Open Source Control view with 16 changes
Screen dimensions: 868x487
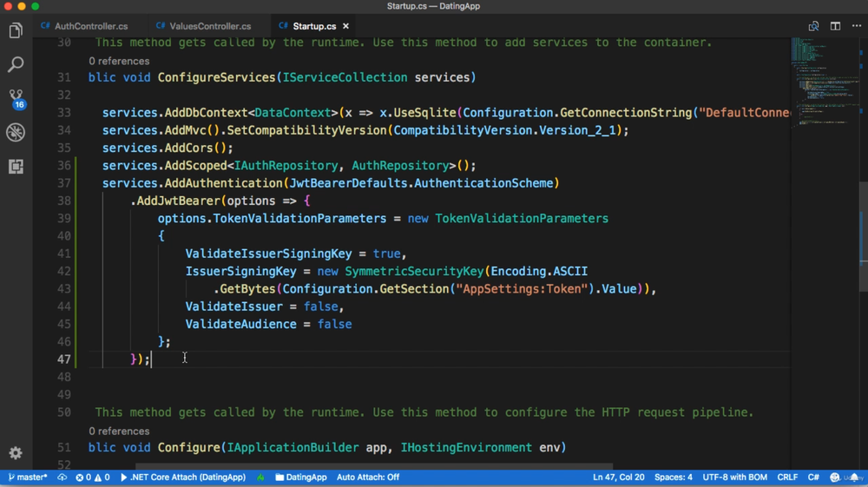pyautogui.click(x=16, y=99)
